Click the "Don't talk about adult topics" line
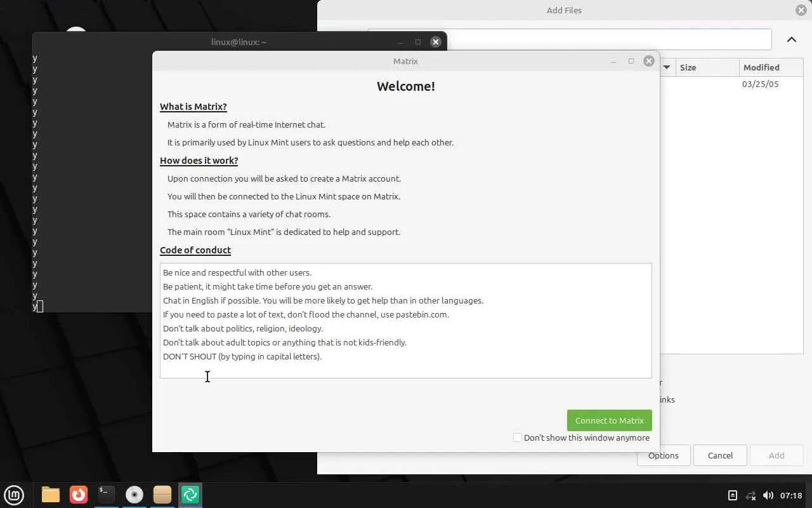This screenshot has height=508, width=812. click(285, 342)
